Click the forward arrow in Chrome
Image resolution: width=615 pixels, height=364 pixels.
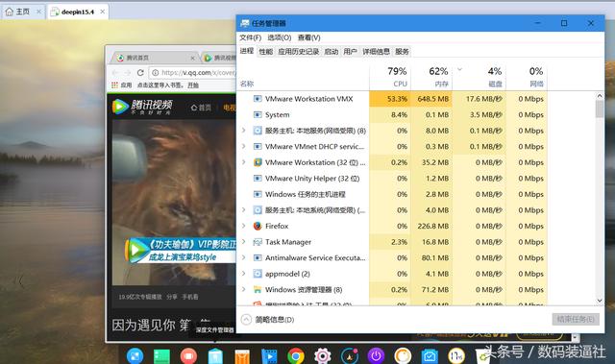click(128, 72)
